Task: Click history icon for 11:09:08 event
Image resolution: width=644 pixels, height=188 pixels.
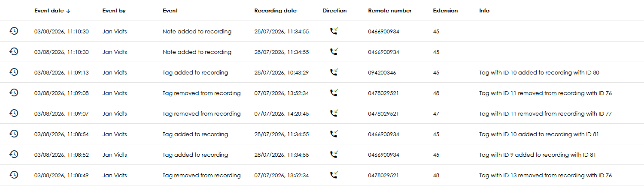Action: pyautogui.click(x=14, y=93)
